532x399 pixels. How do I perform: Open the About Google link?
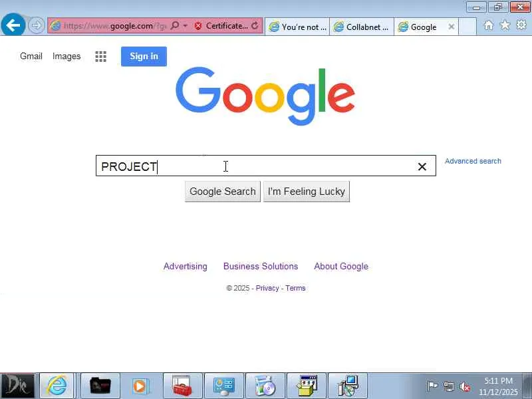tap(341, 267)
